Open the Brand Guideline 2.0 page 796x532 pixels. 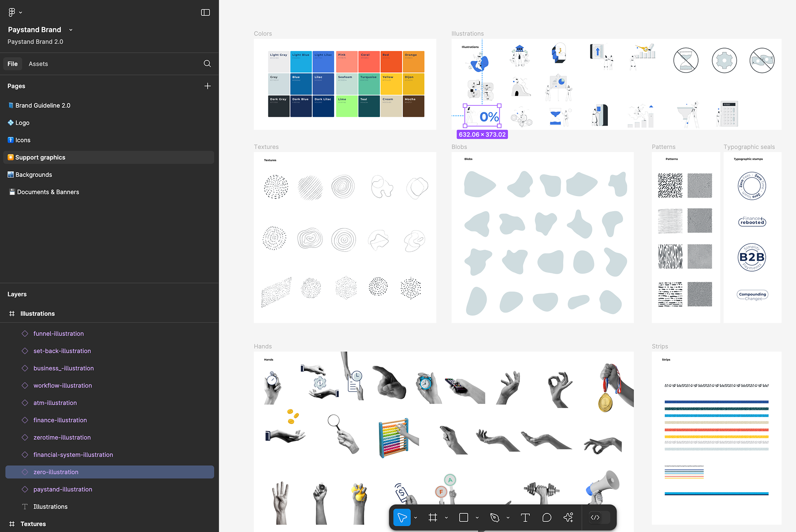pos(109,105)
